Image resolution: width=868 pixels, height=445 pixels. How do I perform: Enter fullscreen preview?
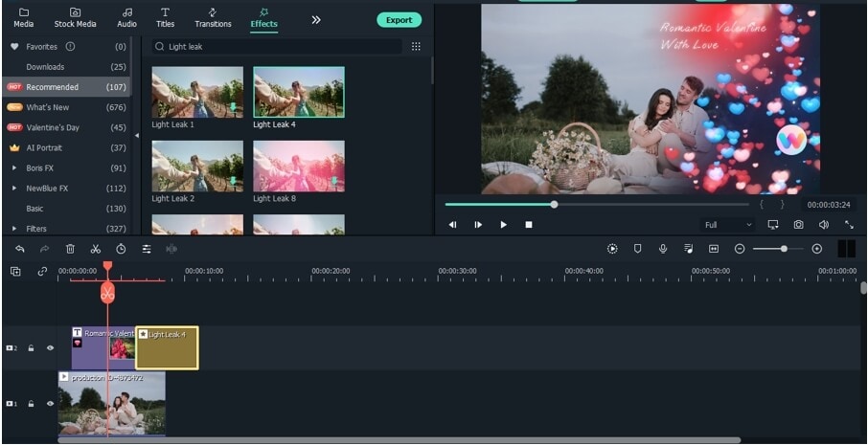849,225
